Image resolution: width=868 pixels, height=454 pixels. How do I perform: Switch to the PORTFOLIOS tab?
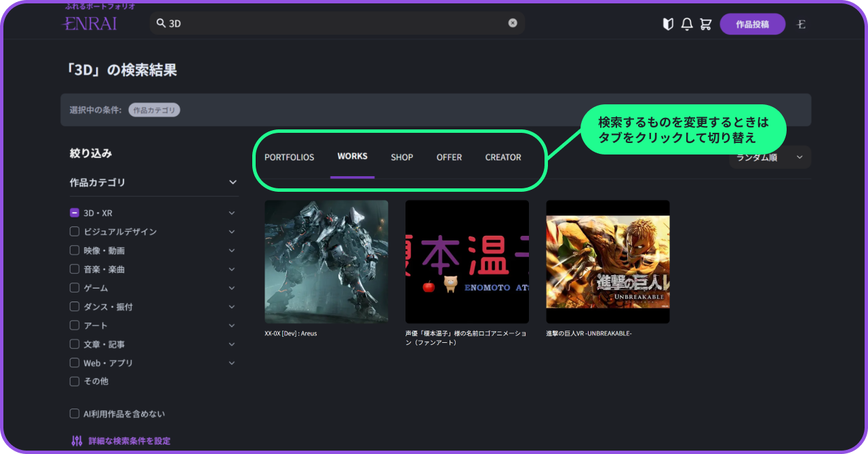coord(289,157)
